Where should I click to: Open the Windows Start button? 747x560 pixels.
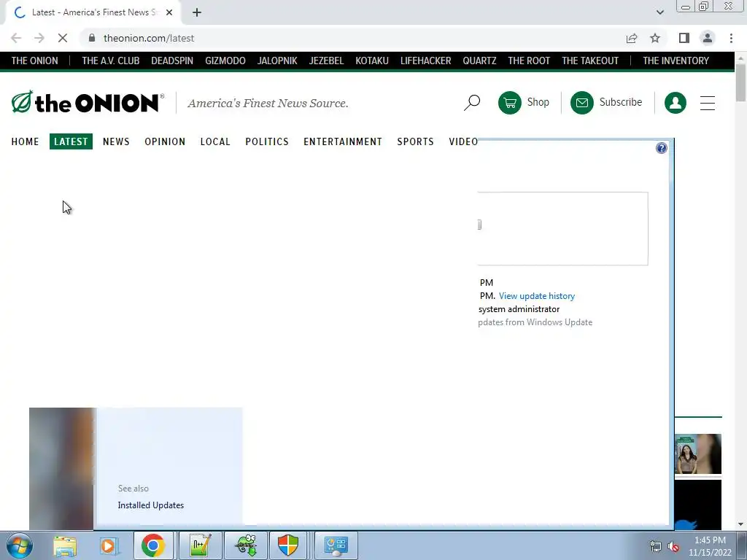(19, 545)
